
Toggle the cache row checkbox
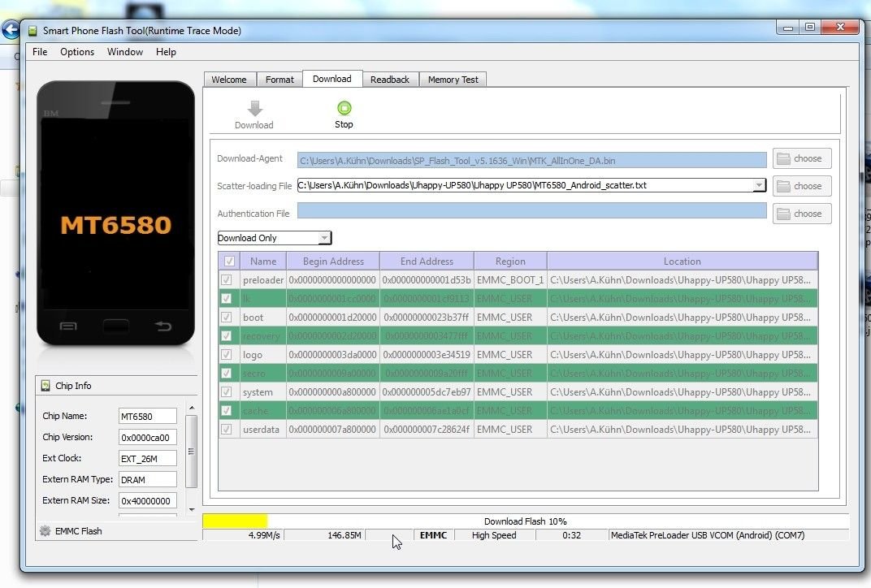(x=226, y=410)
